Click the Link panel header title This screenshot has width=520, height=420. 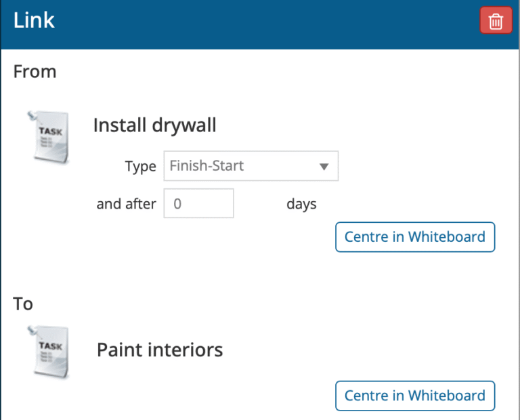point(34,20)
